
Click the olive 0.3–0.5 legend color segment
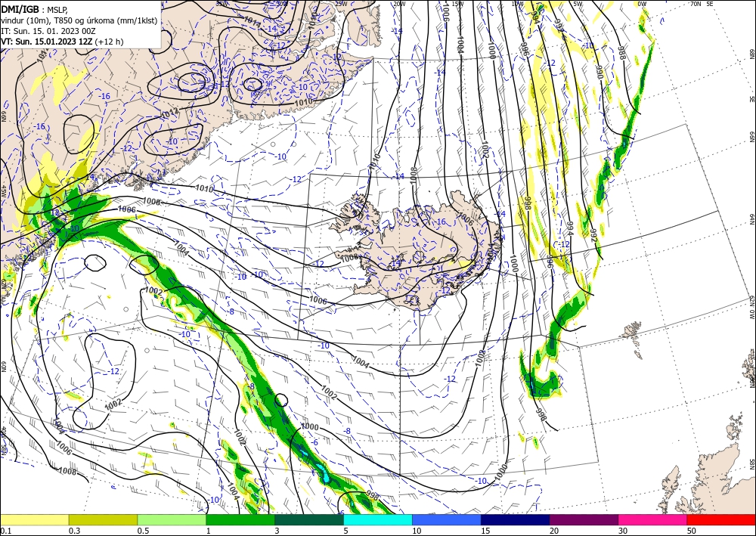(x=103, y=519)
